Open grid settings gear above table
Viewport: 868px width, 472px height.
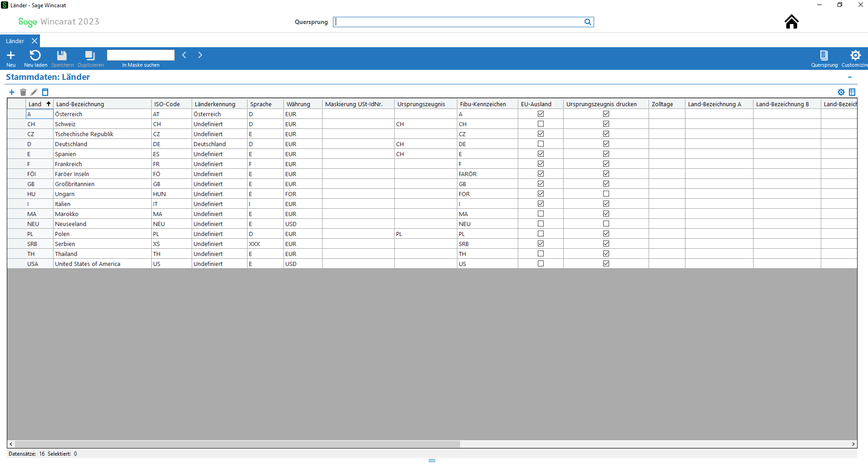coord(841,92)
